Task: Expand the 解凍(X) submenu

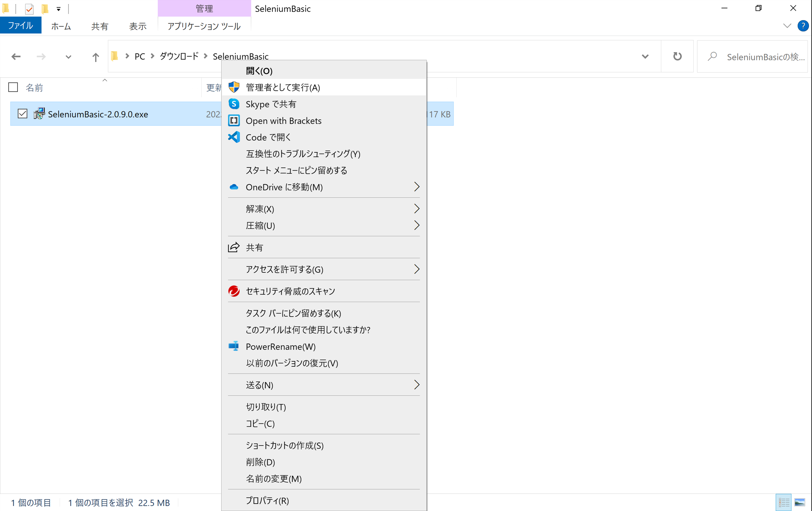Action: point(417,209)
